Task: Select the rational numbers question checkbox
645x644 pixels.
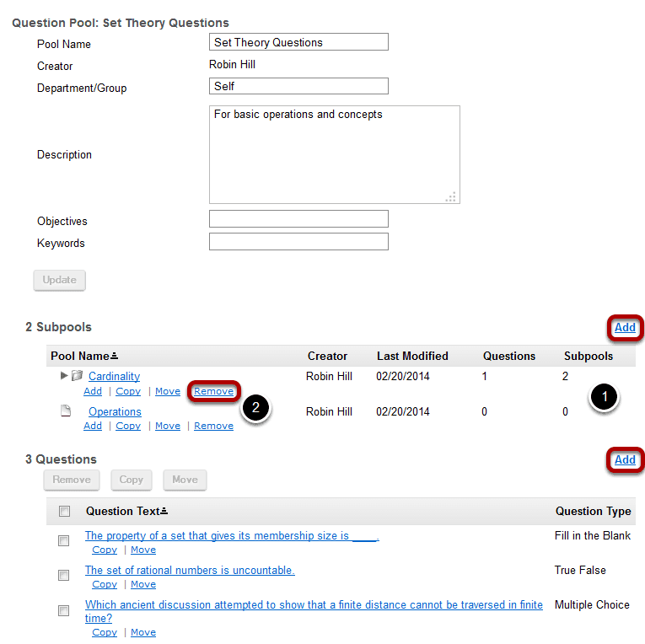Action: coord(64,575)
